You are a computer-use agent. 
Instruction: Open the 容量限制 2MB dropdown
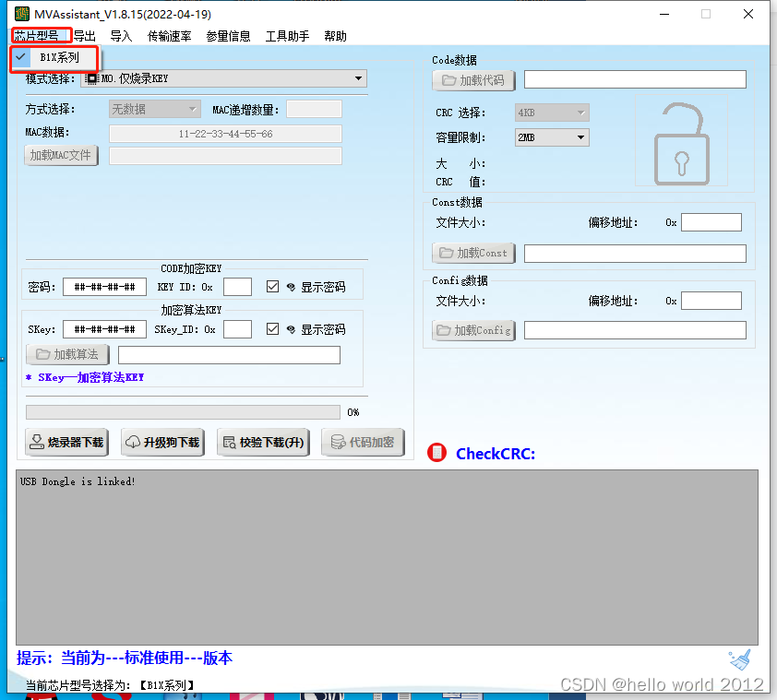552,137
